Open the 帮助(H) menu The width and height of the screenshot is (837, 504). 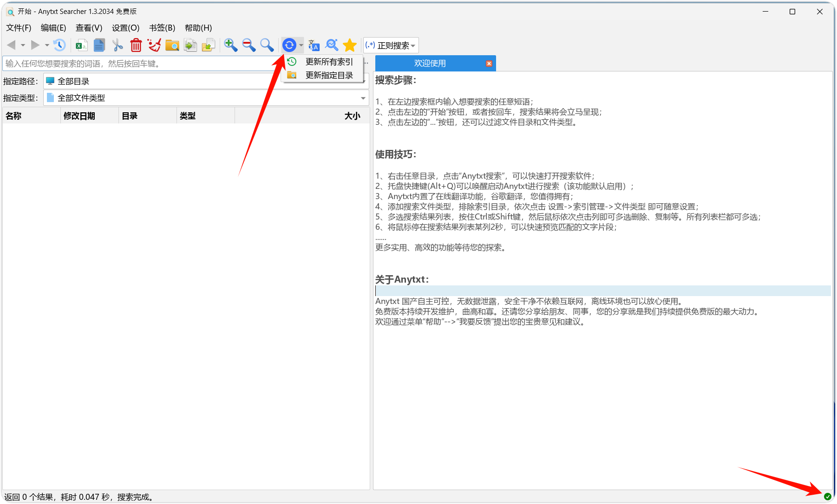(198, 28)
